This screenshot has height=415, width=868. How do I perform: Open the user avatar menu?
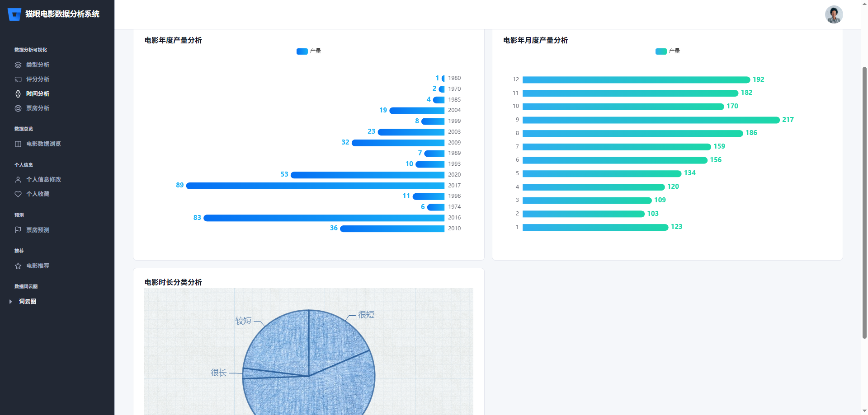click(834, 14)
